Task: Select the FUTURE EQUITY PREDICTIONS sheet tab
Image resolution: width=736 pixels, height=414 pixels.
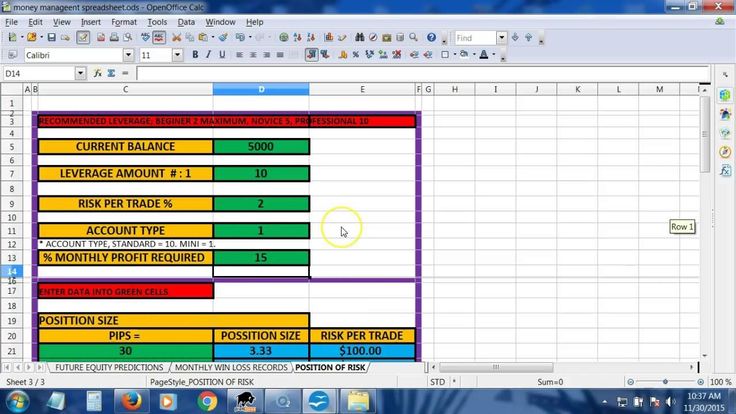Action: pos(109,367)
